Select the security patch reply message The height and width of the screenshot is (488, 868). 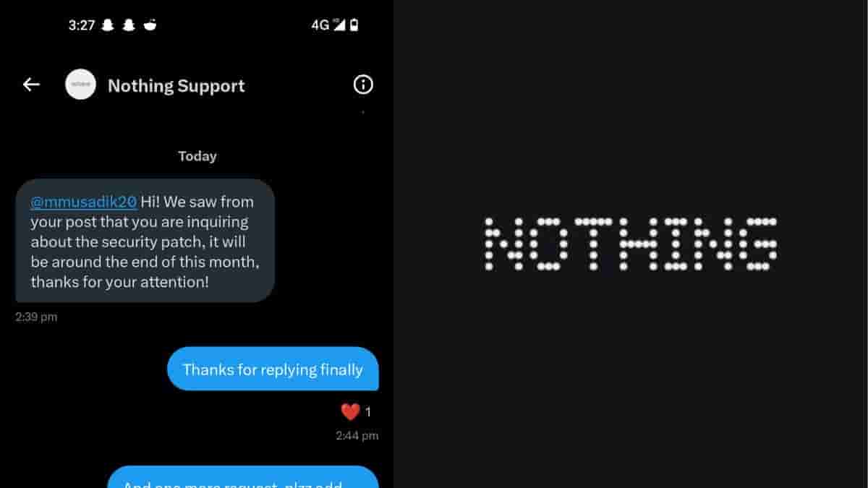145,241
